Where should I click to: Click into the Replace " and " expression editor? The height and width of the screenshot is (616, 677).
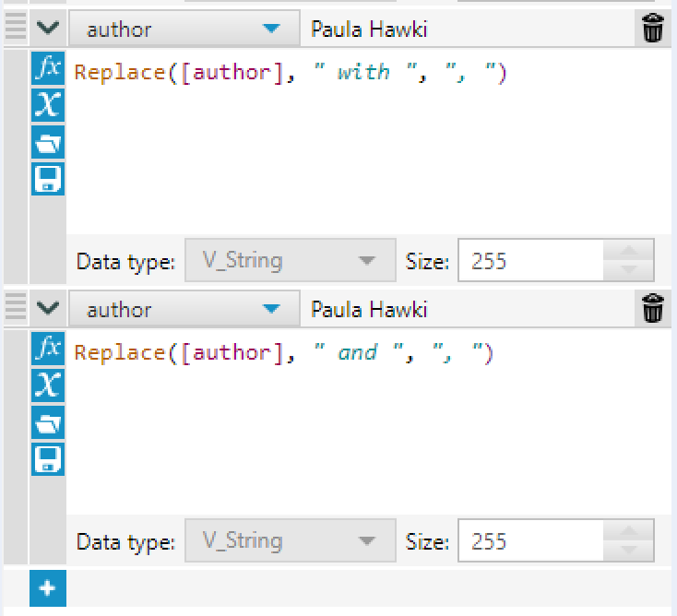click(x=369, y=415)
